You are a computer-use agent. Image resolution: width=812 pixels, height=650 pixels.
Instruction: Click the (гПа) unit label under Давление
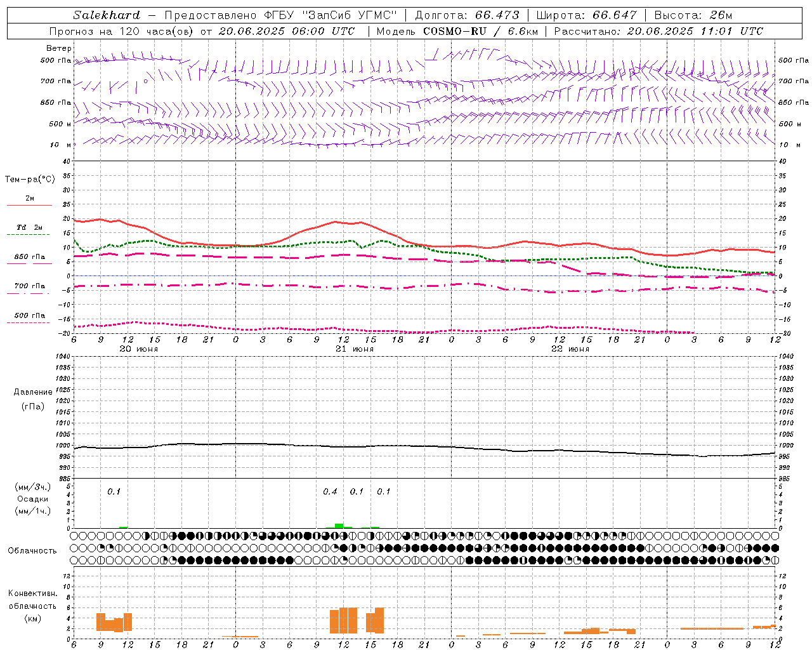tap(33, 406)
